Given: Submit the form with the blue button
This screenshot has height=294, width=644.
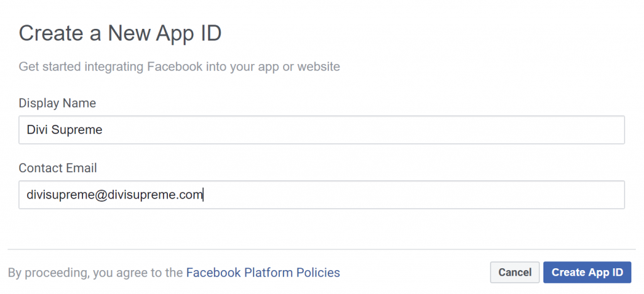Looking at the screenshot, I should [x=587, y=272].
